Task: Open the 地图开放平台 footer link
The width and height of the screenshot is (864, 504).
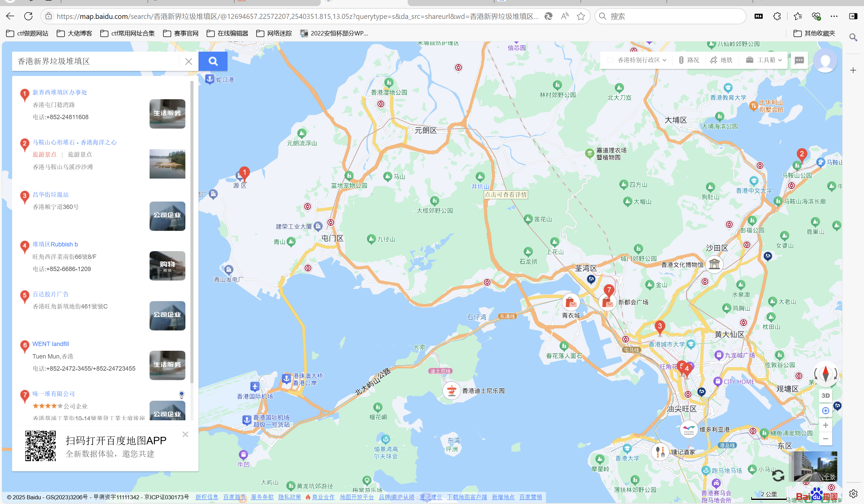Action: coord(357,497)
